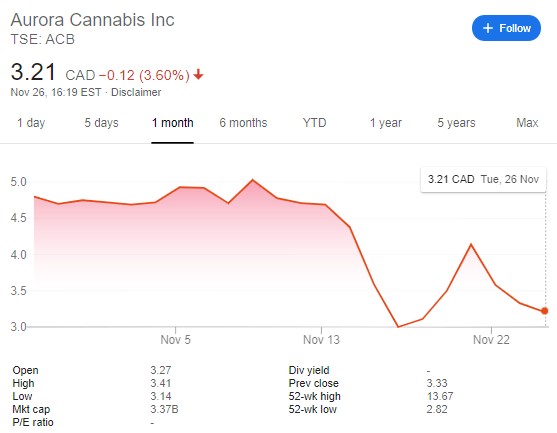
Task: Switch to the 5 years view
Action: [x=456, y=123]
